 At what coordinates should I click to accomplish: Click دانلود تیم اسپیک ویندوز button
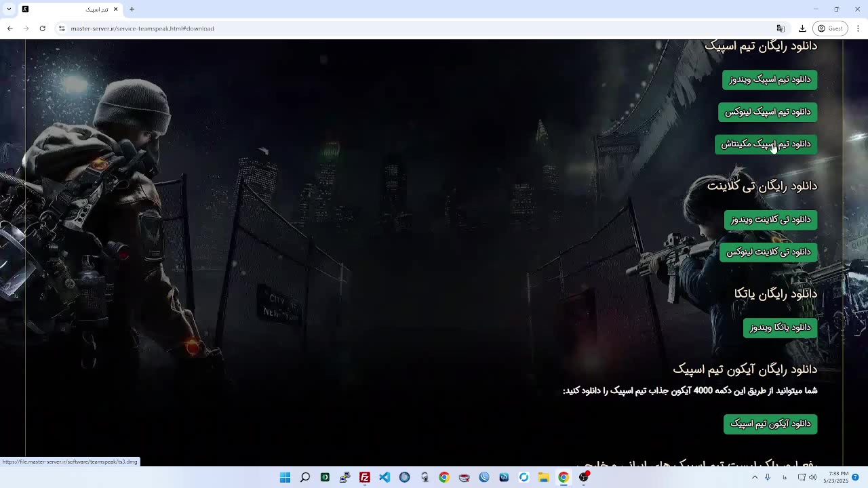pyautogui.click(x=770, y=80)
